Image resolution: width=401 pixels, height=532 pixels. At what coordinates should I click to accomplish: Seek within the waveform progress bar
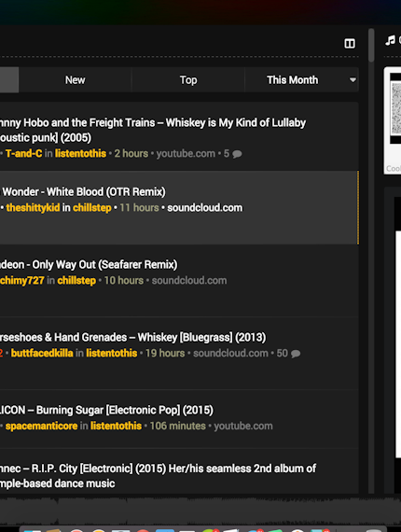click(200, 511)
